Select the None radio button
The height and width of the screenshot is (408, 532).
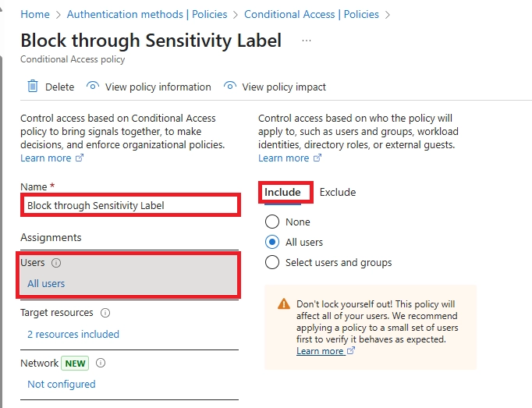pyautogui.click(x=272, y=222)
